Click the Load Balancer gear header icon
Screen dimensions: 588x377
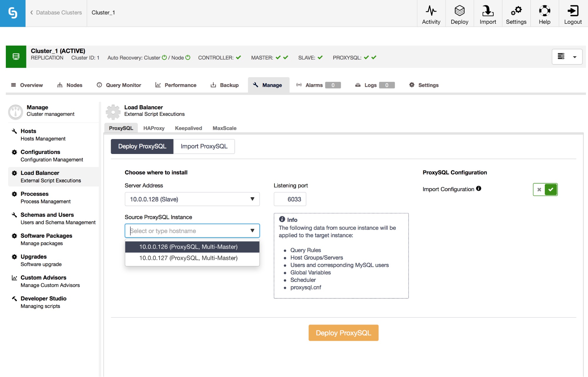113,112
